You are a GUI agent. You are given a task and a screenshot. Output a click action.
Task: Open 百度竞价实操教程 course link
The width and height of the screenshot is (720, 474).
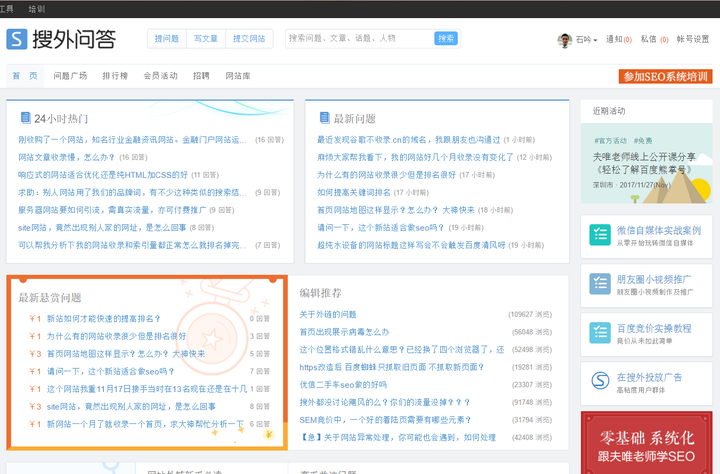[x=654, y=328]
